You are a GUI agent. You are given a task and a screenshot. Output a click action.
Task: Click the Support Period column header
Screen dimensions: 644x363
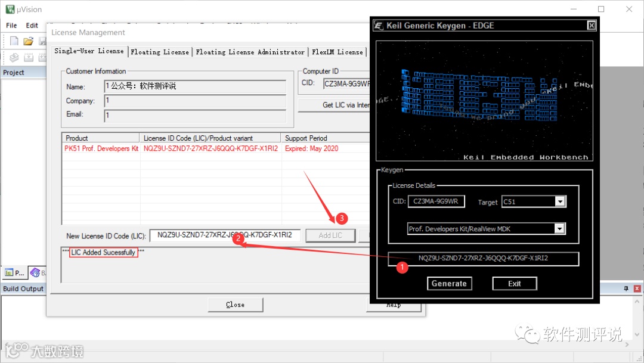pyautogui.click(x=326, y=138)
